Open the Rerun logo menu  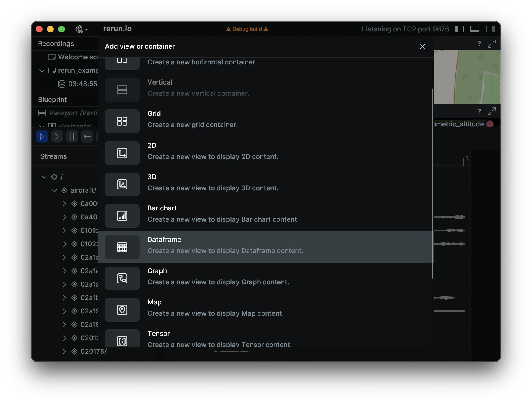coord(81,29)
